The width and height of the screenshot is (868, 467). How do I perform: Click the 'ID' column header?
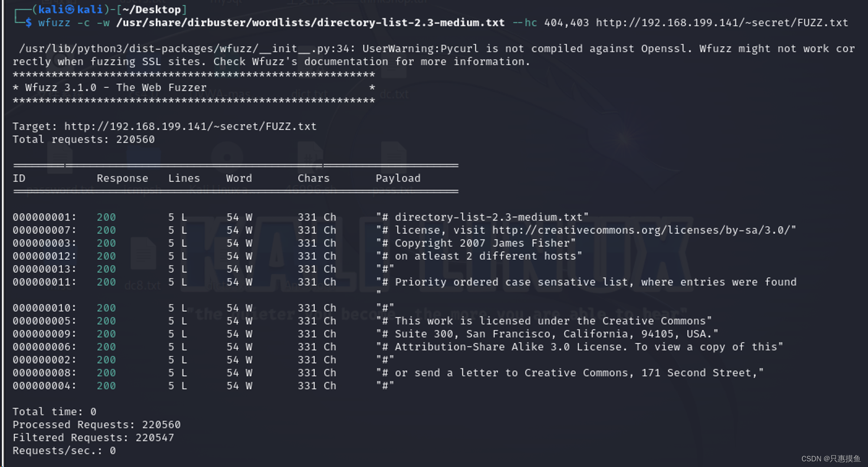click(19, 178)
